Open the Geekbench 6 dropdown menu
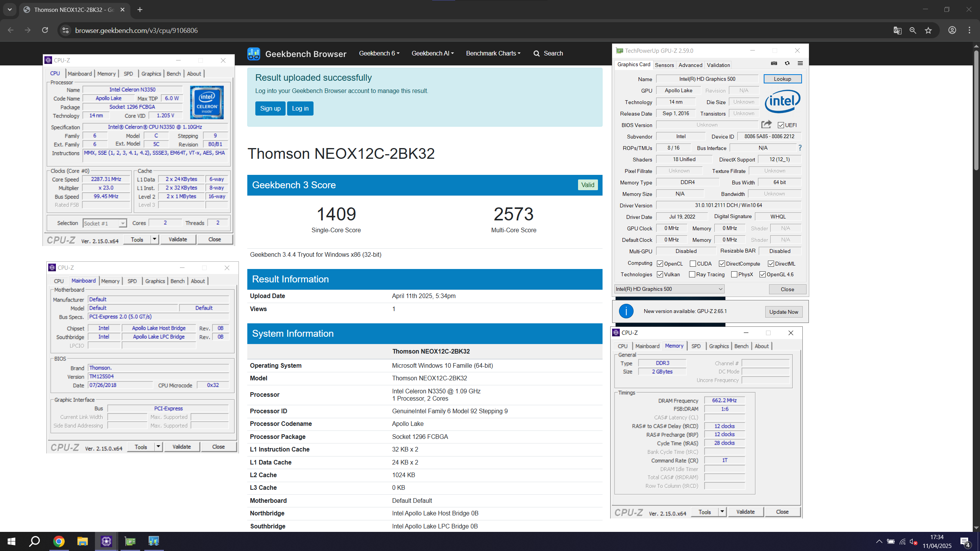The image size is (980, 551). 379,54
